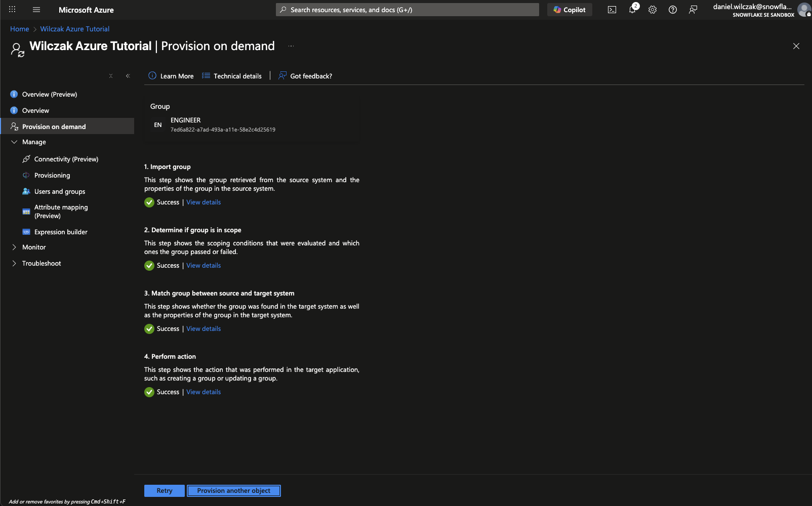View details for Perform action step

pyautogui.click(x=204, y=392)
